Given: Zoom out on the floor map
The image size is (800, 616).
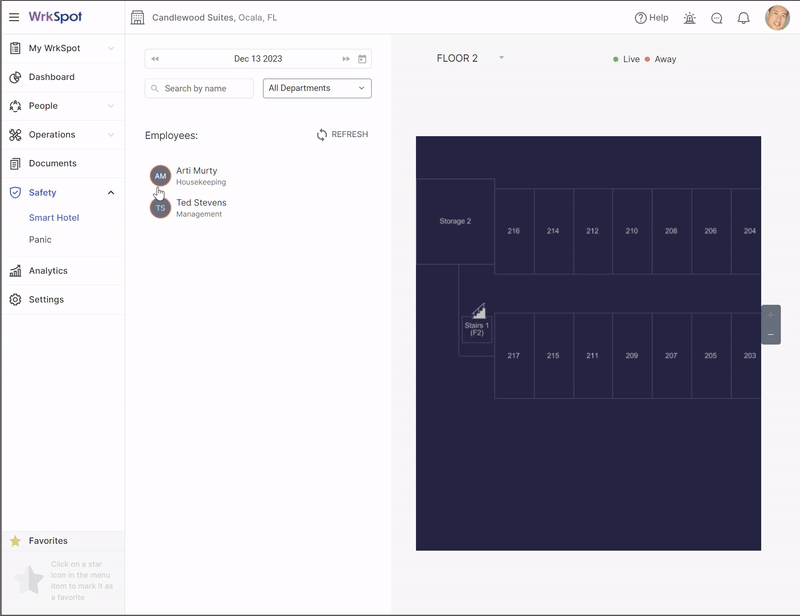Looking at the screenshot, I should point(770,334).
